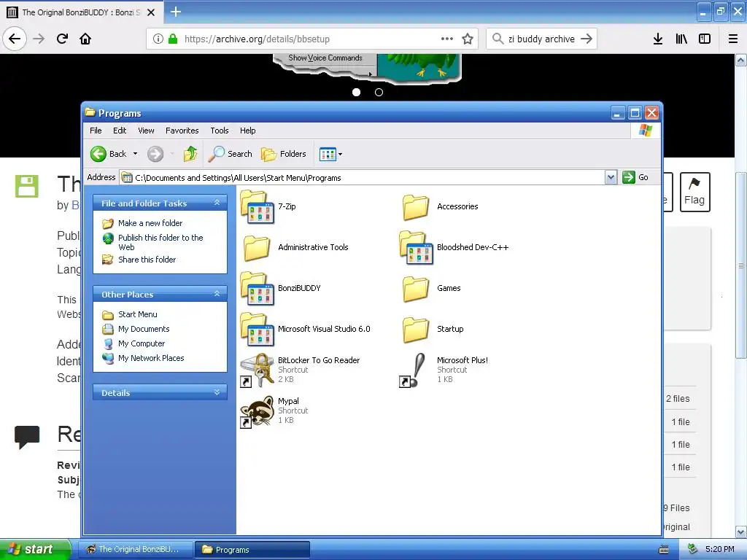View site info icon in the URL bar
This screenshot has height=560, width=747.
pos(158,39)
